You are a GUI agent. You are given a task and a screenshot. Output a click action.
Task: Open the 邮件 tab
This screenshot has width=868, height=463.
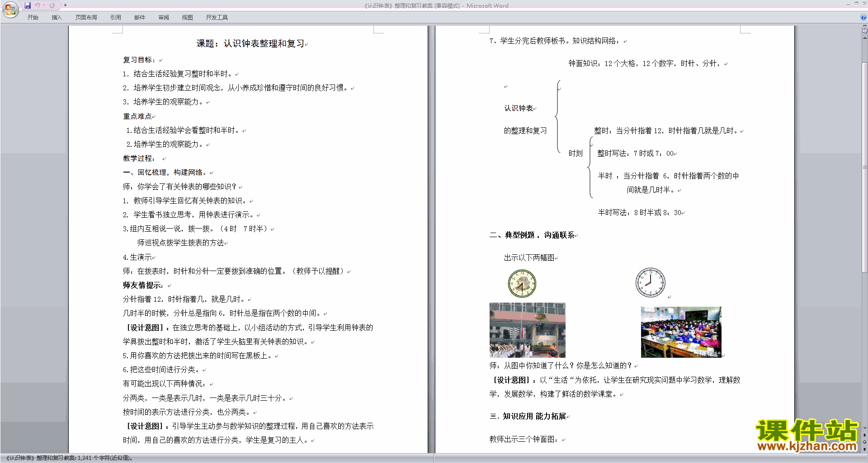point(140,18)
